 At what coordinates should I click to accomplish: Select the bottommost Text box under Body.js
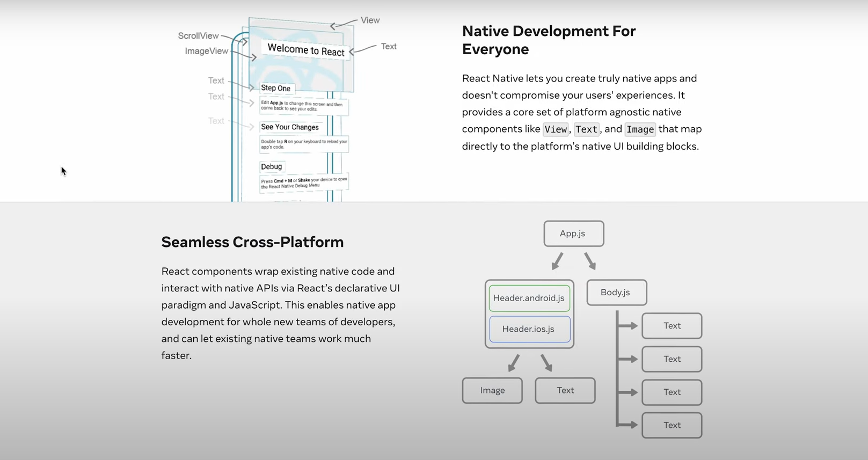672,425
